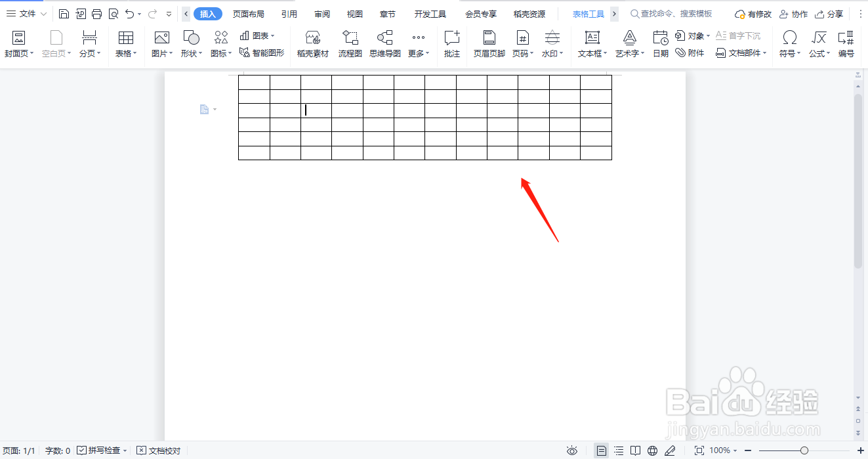The width and height of the screenshot is (868, 459).
Task: Insert a flowchart (流程图)
Action: [350, 44]
